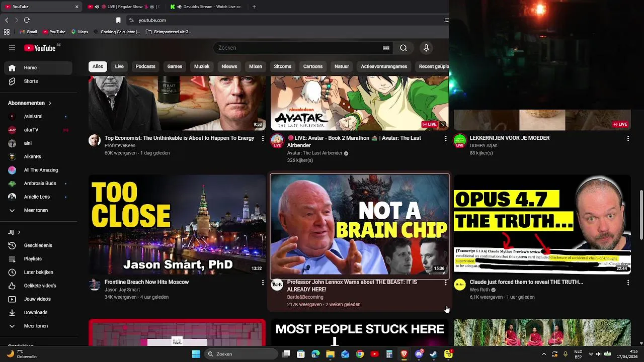
Task: Click the search magnifier button
Action: [x=404, y=48]
